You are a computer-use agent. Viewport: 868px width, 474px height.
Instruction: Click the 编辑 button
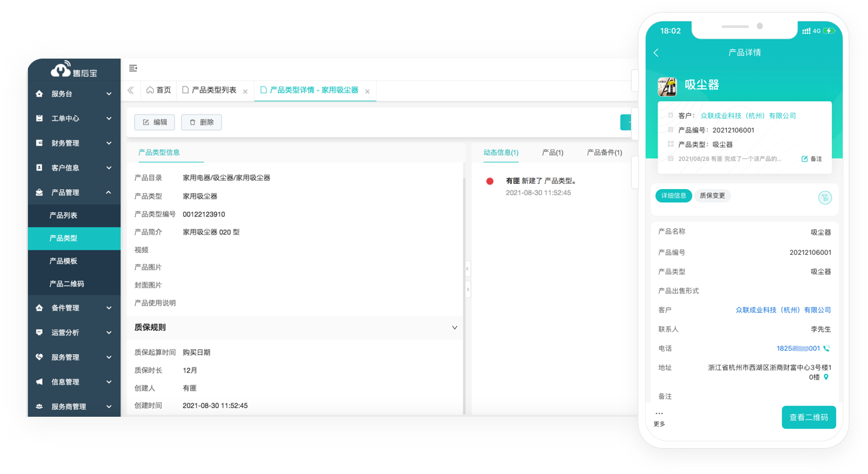(x=154, y=122)
